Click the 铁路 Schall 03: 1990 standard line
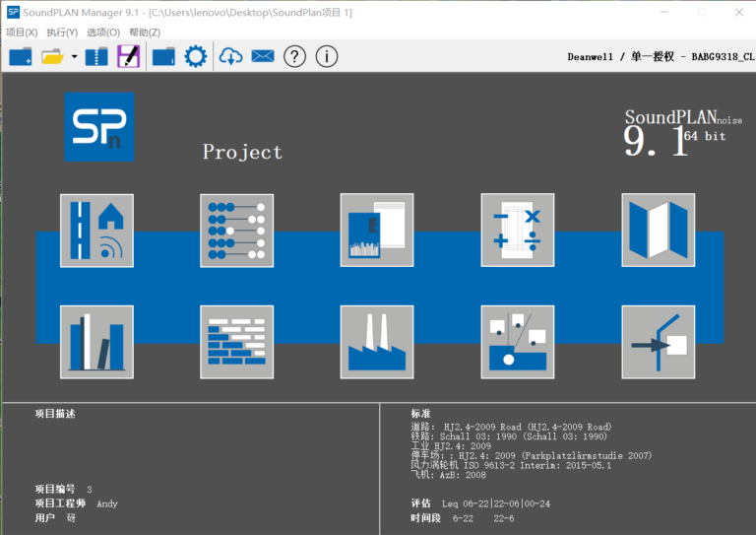Viewport: 756px width, 535px height. 509,436
